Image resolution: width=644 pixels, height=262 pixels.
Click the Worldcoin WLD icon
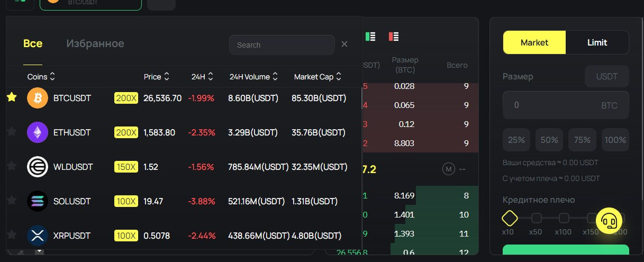tap(38, 167)
